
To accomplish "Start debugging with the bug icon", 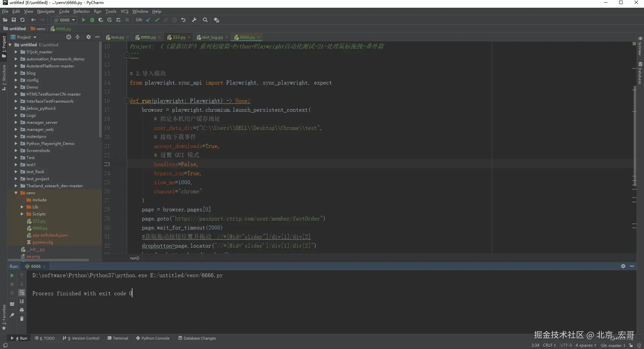I will (x=92, y=20).
